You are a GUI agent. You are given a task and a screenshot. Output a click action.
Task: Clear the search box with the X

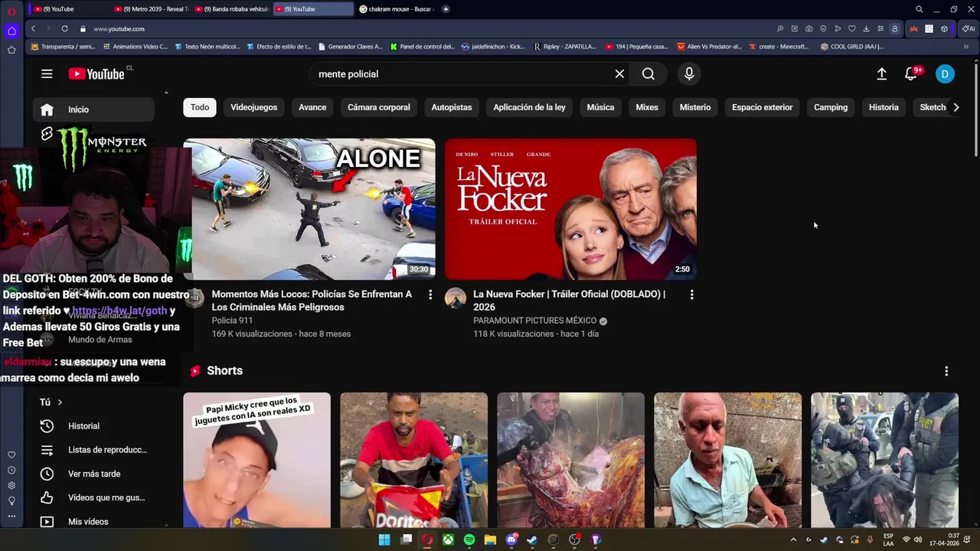[x=619, y=74]
